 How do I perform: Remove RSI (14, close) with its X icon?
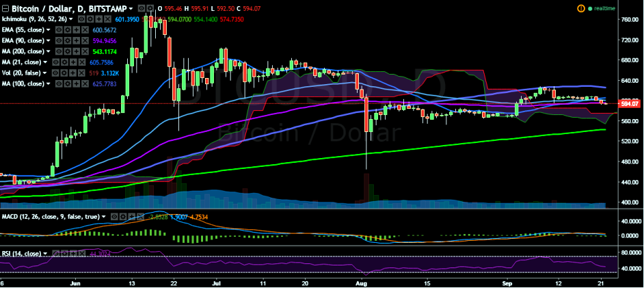82,254
